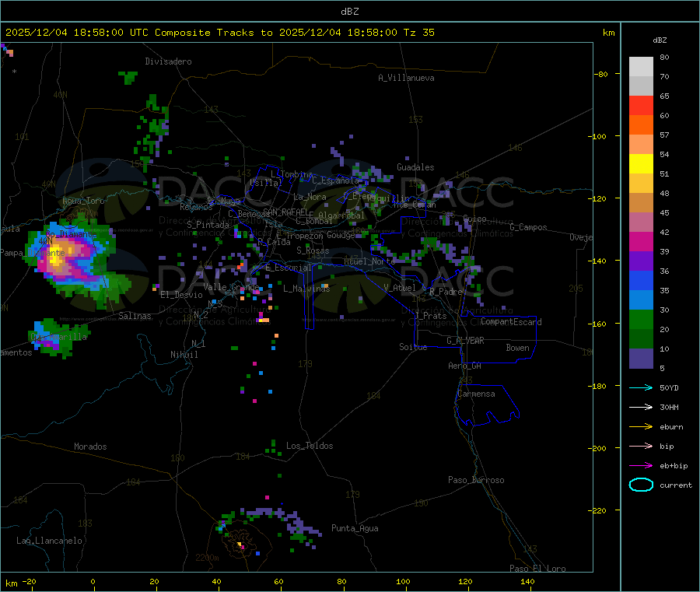Click the CompartEscard map label
This screenshot has height=592, width=700.
pos(511,321)
